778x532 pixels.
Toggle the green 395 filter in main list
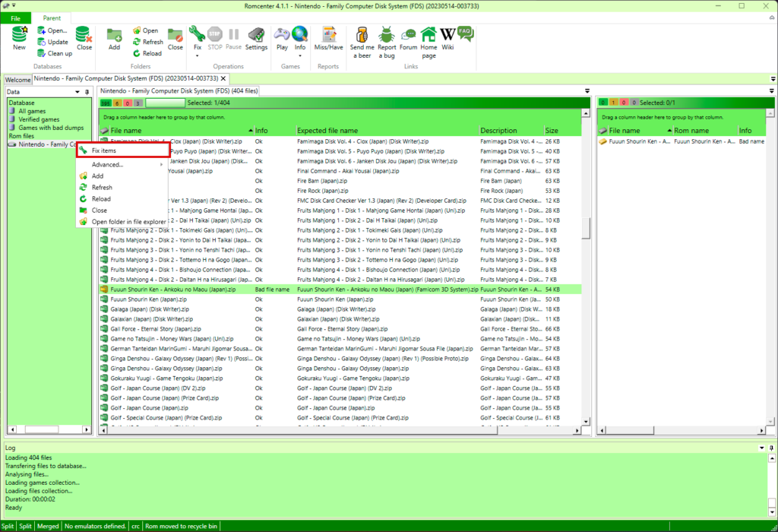tap(106, 103)
